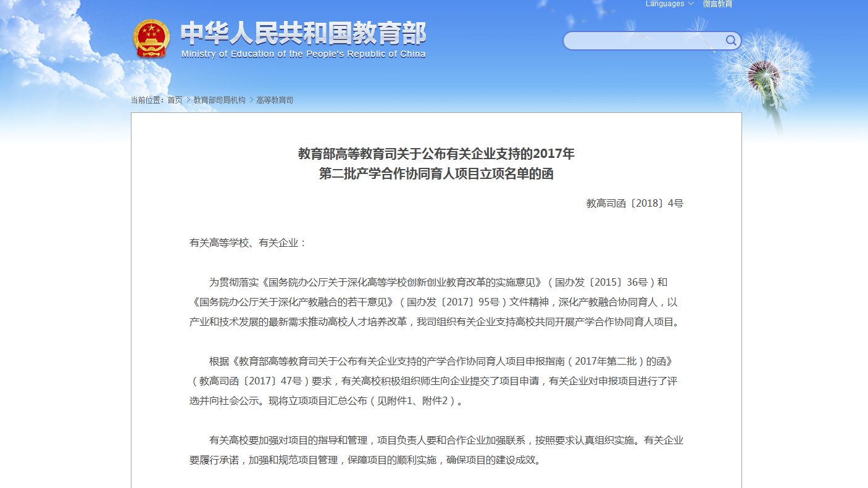Click the search magnifier icon
This screenshot has width=868, height=488.
click(x=731, y=41)
